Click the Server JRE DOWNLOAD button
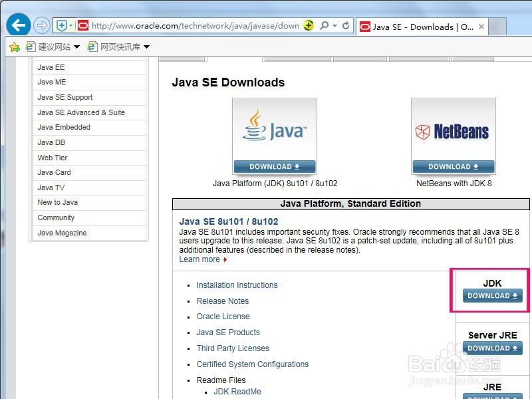This screenshot has width=532, height=399. (x=492, y=348)
